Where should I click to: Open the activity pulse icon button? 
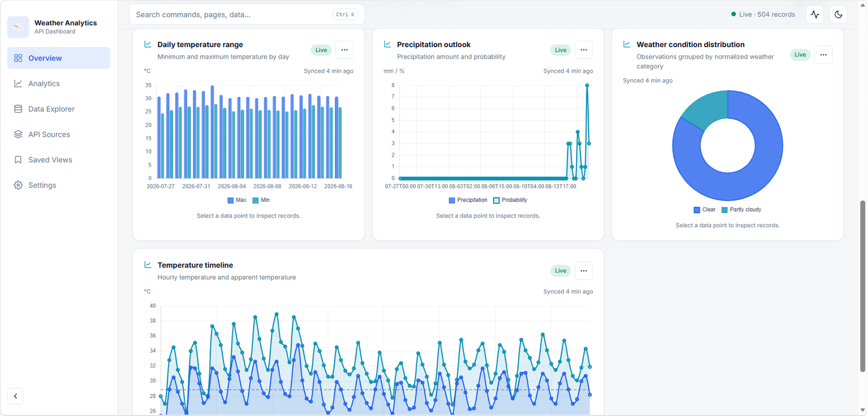(815, 15)
